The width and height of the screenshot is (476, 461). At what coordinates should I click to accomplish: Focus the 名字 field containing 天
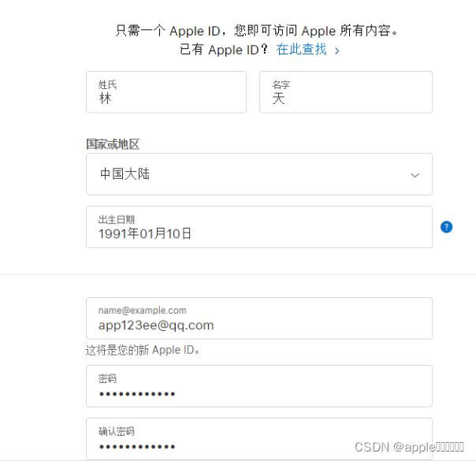click(346, 92)
